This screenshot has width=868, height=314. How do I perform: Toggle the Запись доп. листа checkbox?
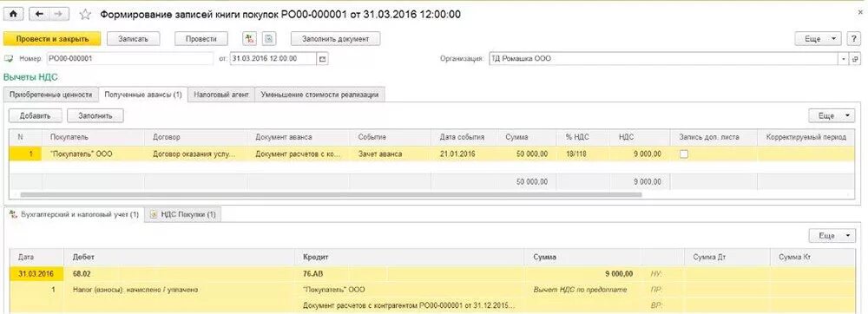(x=684, y=154)
